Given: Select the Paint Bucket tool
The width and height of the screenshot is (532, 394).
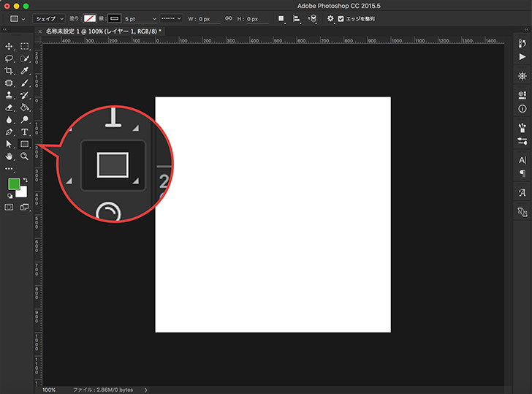Looking at the screenshot, I should pyautogui.click(x=24, y=107).
